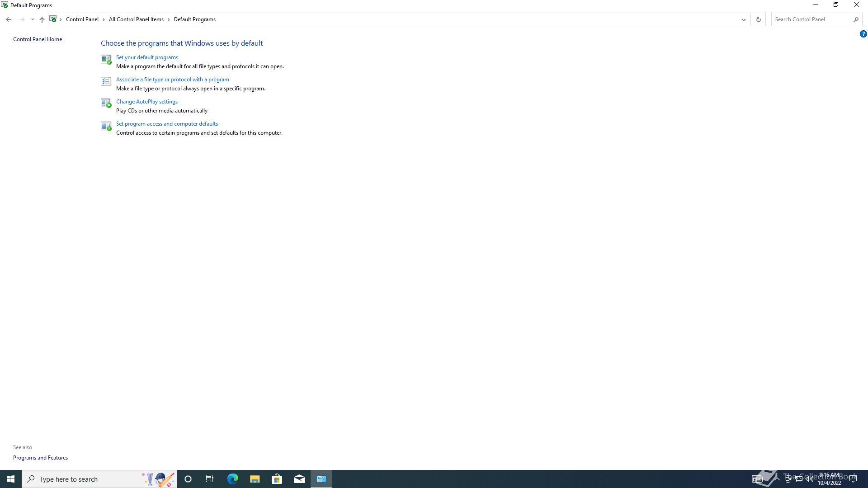Go up one level with up arrow
Viewport: 868px width, 488px height.
(x=42, y=19)
